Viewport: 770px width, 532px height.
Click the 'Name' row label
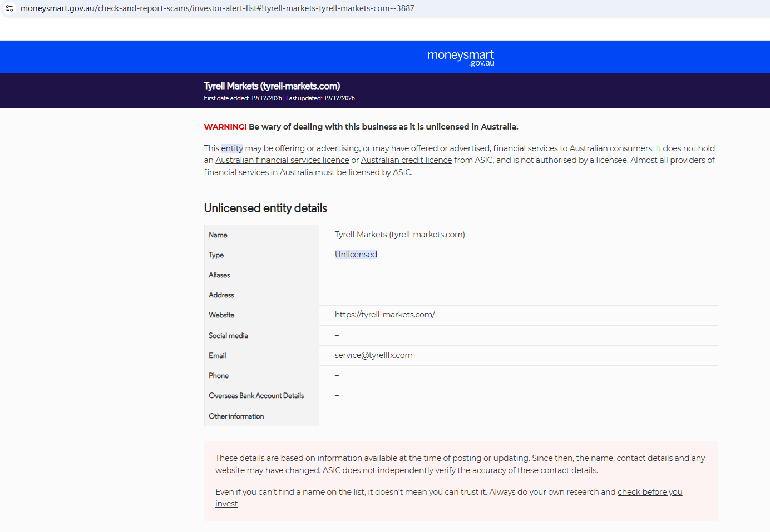tap(218, 235)
